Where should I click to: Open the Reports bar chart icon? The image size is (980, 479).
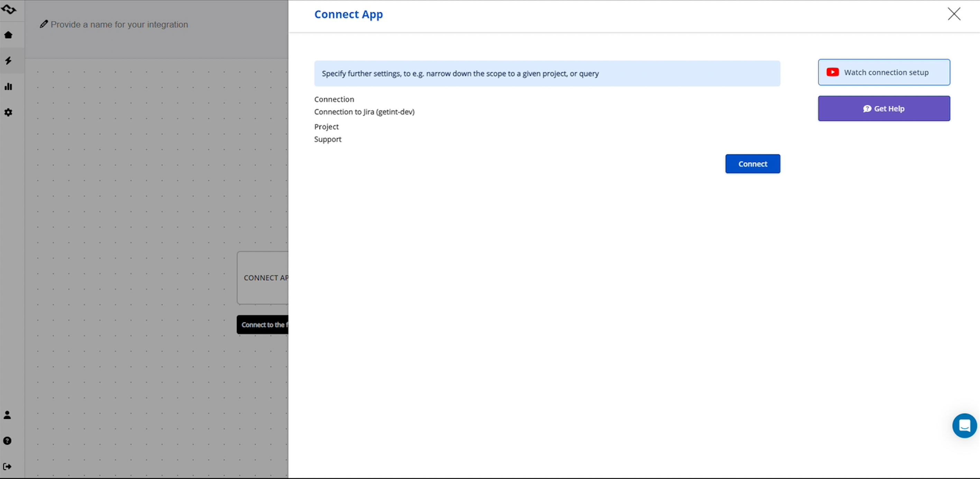[x=8, y=87]
